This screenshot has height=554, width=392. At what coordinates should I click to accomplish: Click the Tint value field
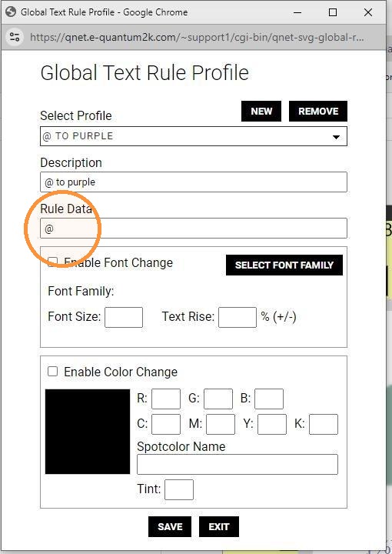click(179, 489)
